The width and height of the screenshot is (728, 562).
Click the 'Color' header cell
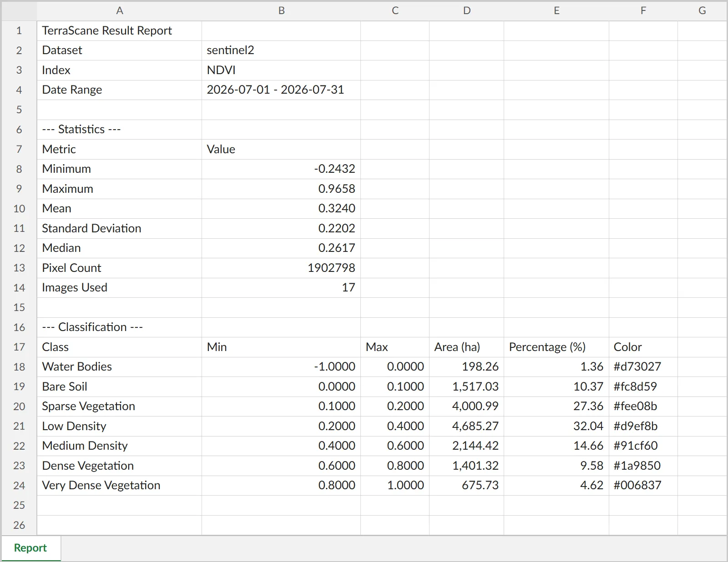(643, 347)
